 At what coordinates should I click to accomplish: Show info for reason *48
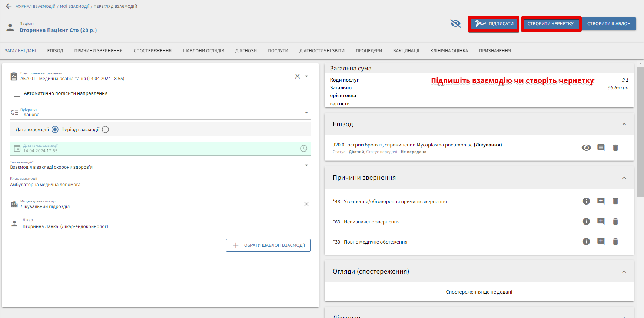tap(586, 201)
